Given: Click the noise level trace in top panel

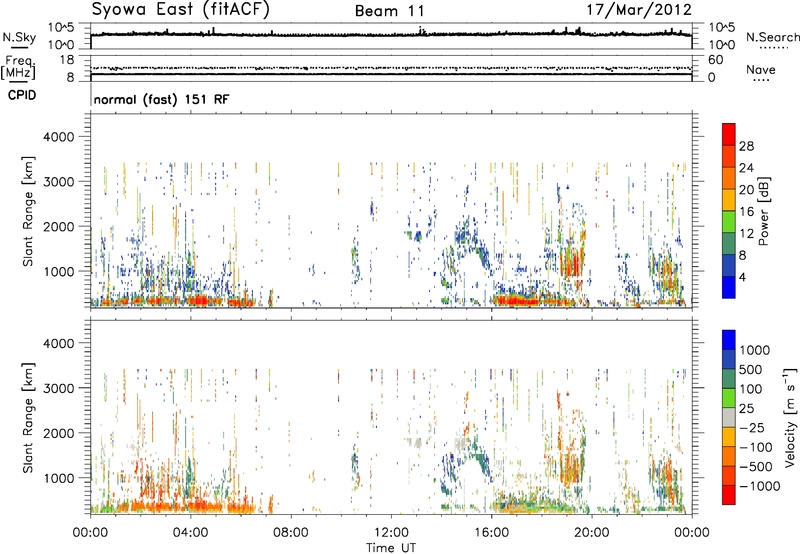Looking at the screenshot, I should pos(391,34).
